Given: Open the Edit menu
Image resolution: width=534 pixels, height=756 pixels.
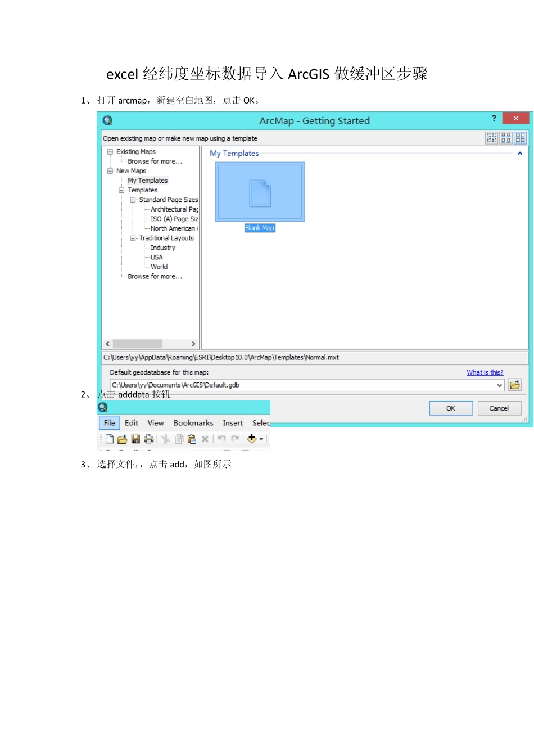Looking at the screenshot, I should [x=132, y=423].
